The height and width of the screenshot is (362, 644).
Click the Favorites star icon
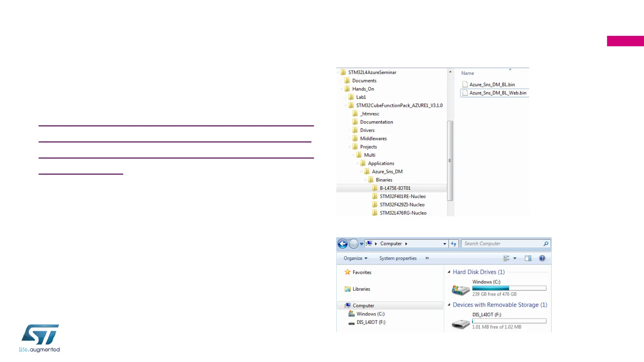[347, 272]
